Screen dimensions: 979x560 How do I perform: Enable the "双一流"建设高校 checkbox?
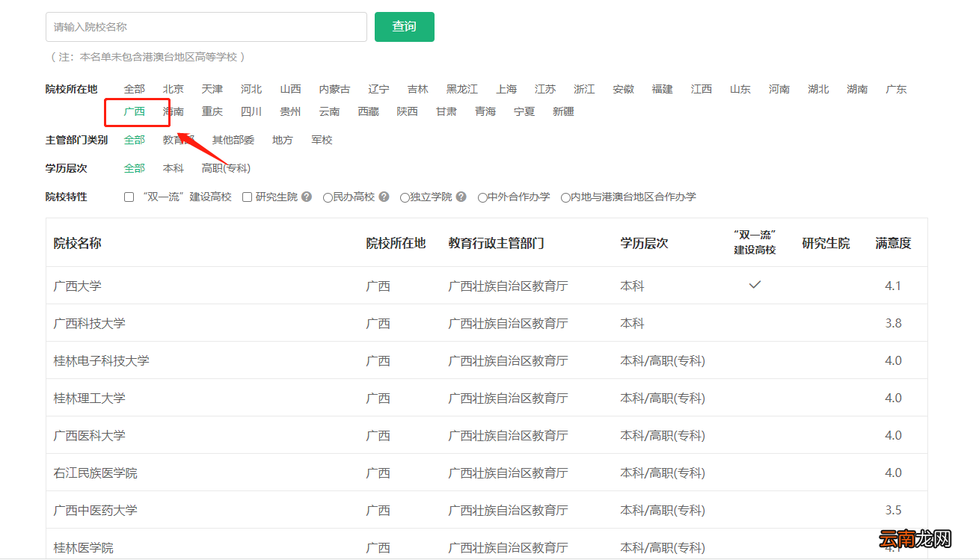pos(129,197)
